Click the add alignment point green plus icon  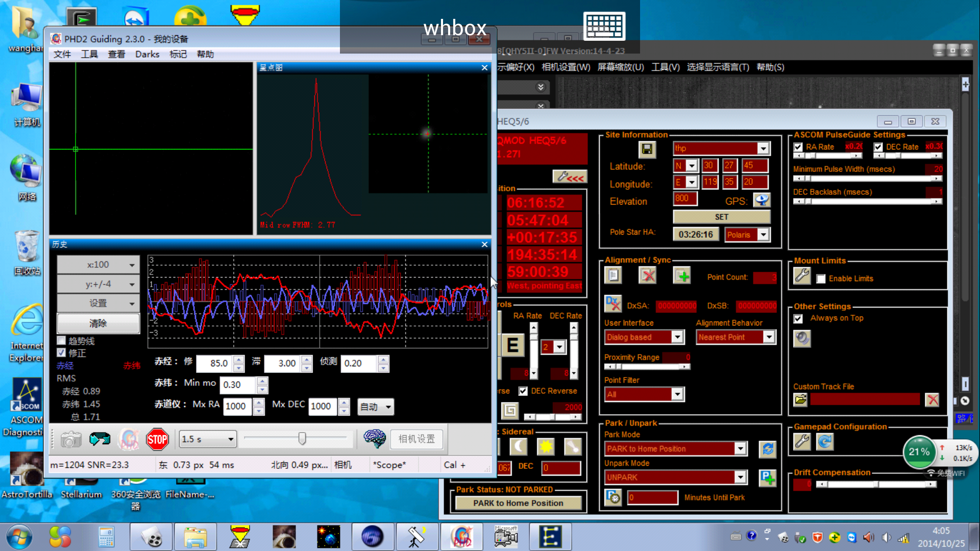point(682,276)
